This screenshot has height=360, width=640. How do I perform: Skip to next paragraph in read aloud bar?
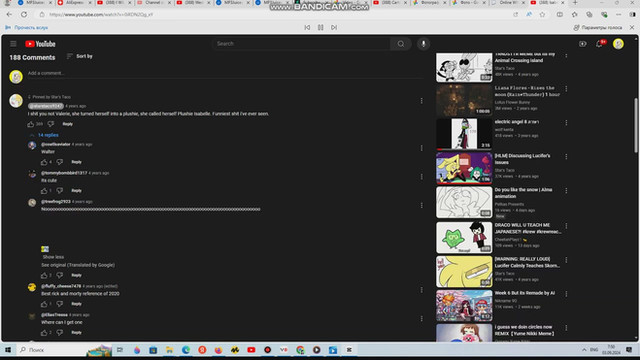click(334, 27)
